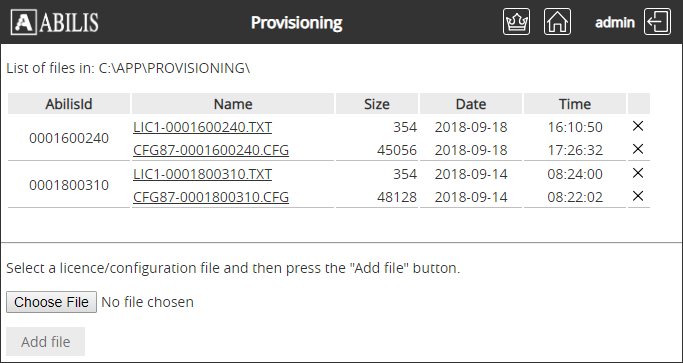The width and height of the screenshot is (683, 363).
Task: Click the AbilisId column header
Action: point(69,104)
